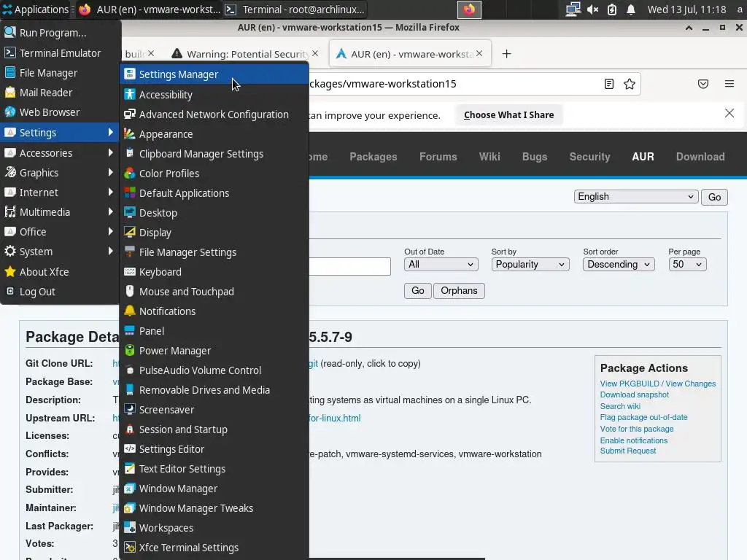
Task: Launch Terminal Emulator from Applications menu
Action: [60, 52]
